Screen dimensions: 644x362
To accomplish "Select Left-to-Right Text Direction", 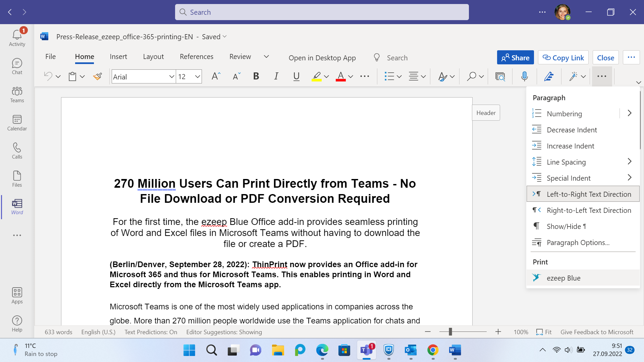I will 583,194.
